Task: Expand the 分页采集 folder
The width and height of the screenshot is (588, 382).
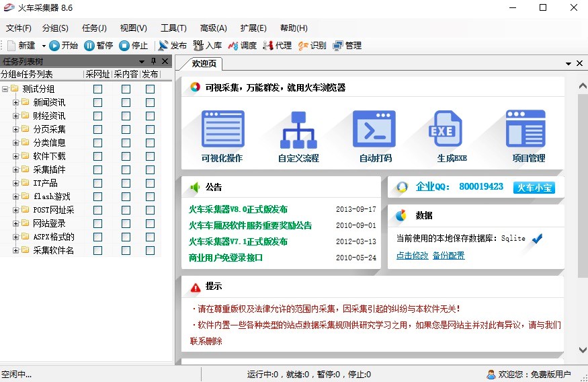Action: point(15,129)
